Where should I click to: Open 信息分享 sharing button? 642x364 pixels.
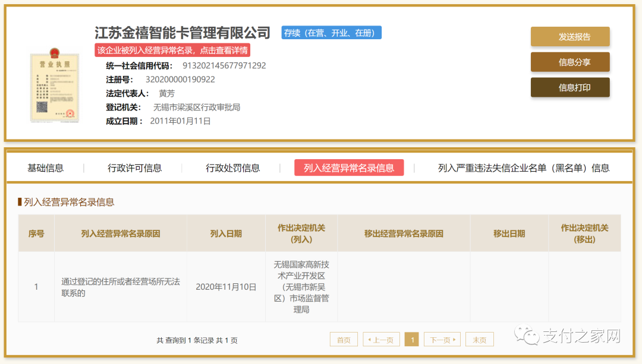pyautogui.click(x=570, y=62)
